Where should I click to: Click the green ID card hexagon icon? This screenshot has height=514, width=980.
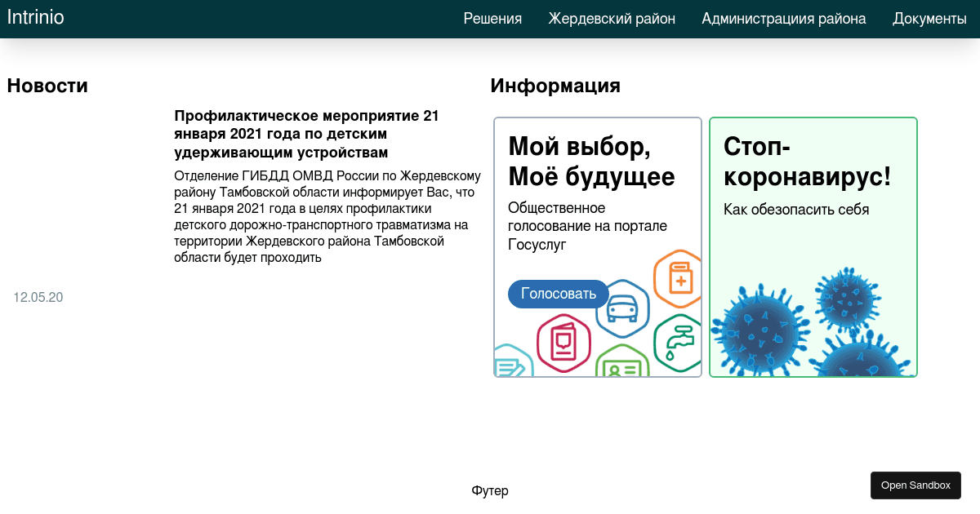pos(622,361)
